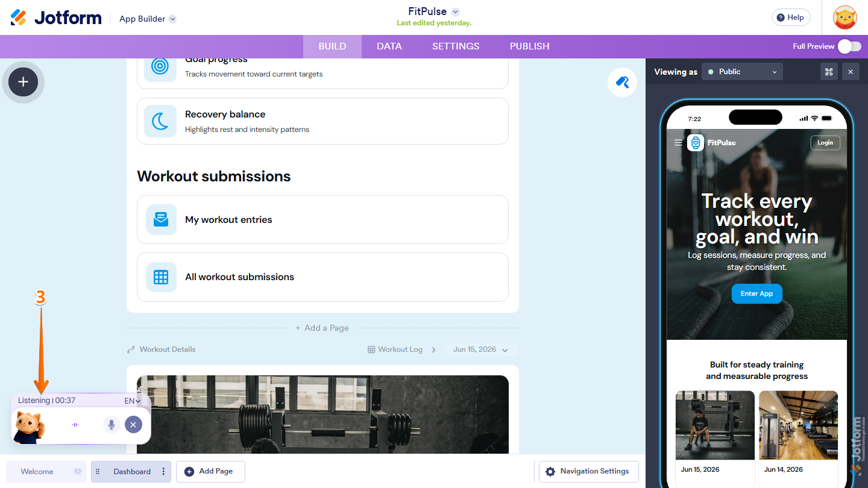Switch to the DATA tab
The width and height of the screenshot is (868, 488).
pos(389,46)
